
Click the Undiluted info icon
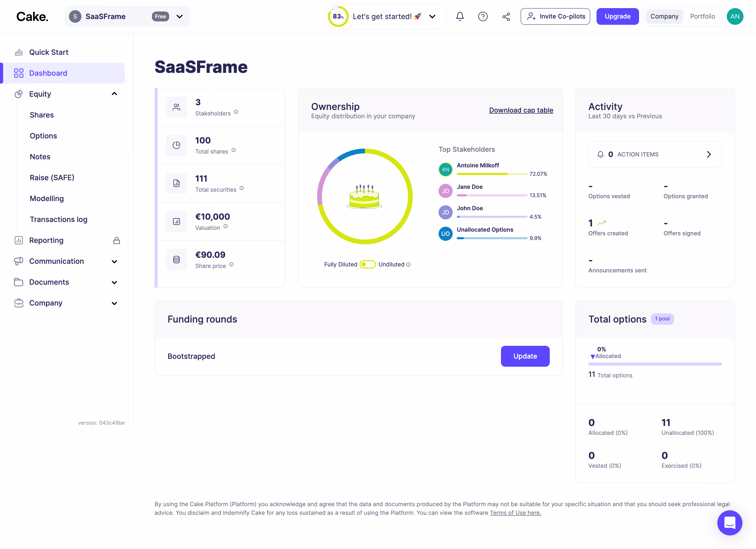point(408,265)
